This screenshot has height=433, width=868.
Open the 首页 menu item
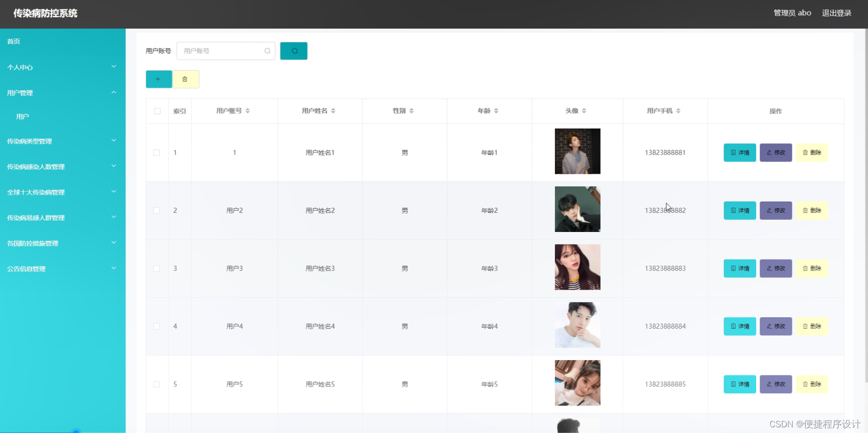click(x=13, y=41)
